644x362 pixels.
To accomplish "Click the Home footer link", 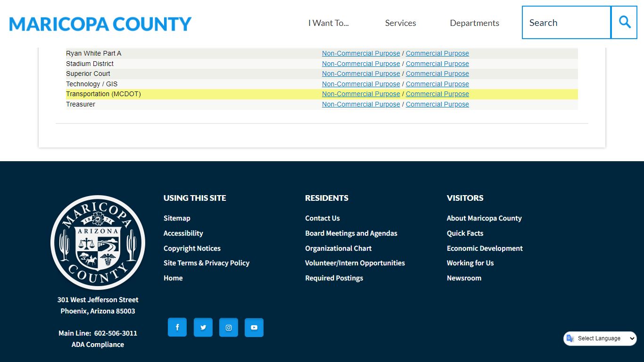I will click(x=173, y=278).
